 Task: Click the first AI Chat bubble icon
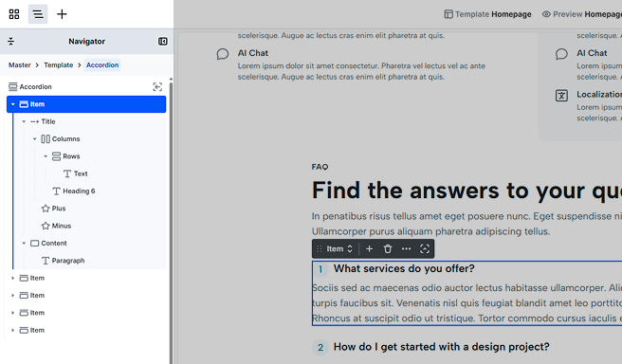223,54
